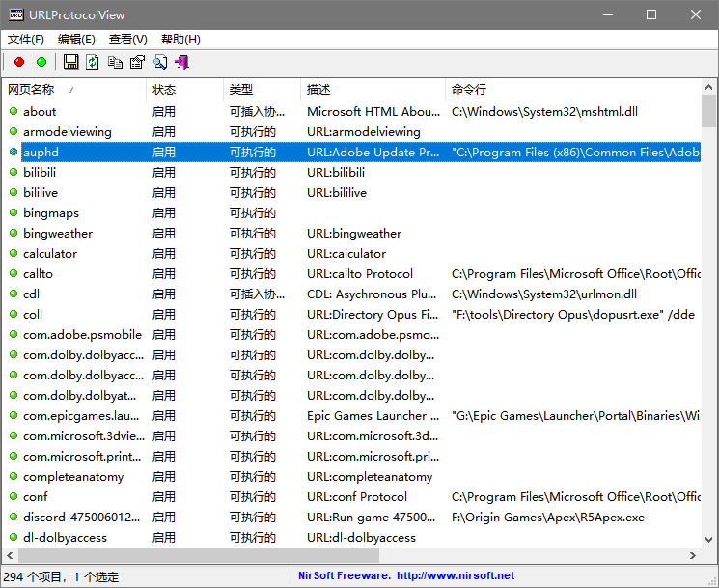The image size is (719, 588).
Task: Open the 查看(V) menu
Action: (x=128, y=40)
